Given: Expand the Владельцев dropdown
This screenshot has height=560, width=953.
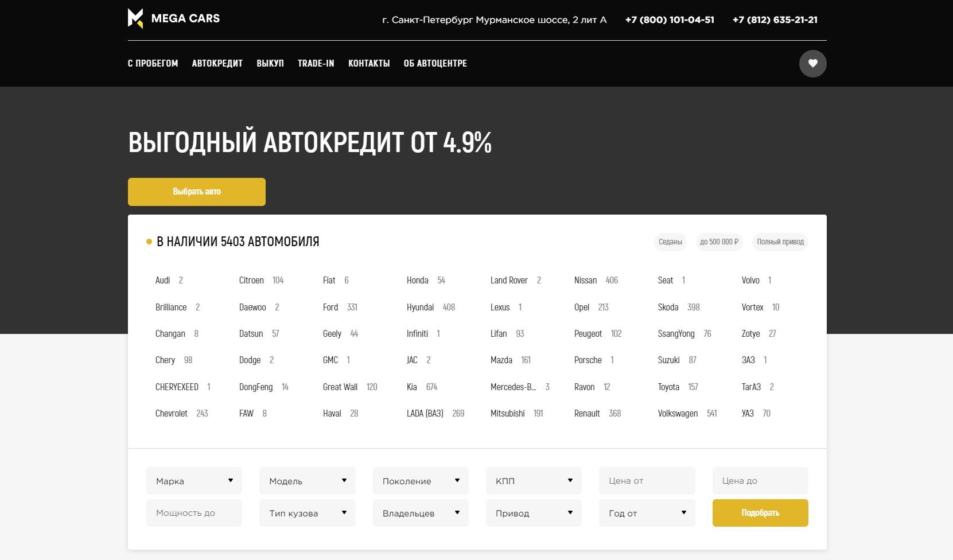Looking at the screenshot, I should 420,513.
